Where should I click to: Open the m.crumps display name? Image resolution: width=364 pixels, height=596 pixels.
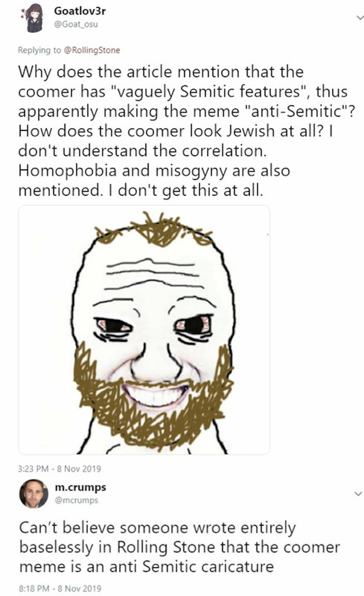tap(80, 487)
